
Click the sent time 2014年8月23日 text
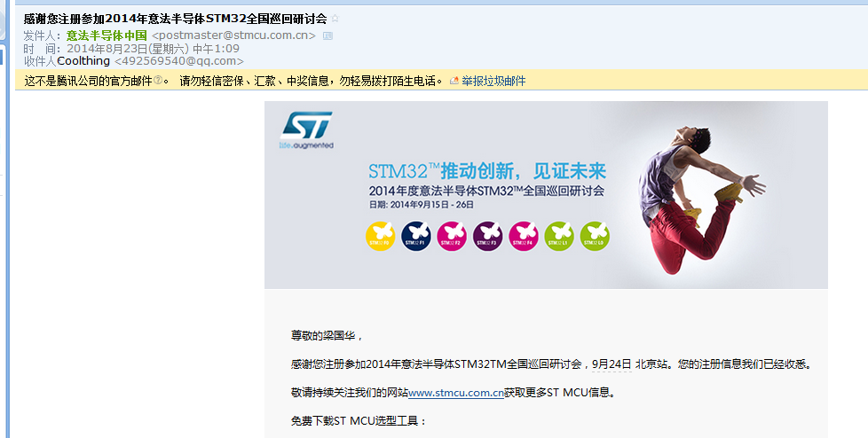154,49
